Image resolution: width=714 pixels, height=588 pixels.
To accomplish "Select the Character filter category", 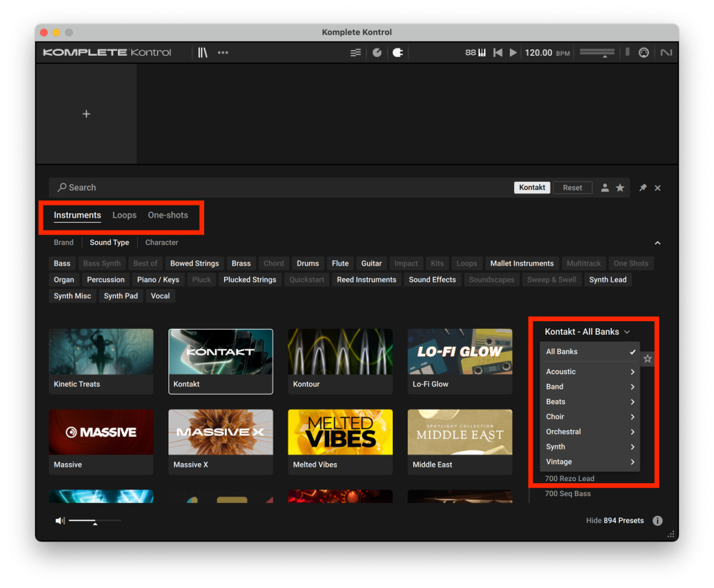I will (x=161, y=243).
